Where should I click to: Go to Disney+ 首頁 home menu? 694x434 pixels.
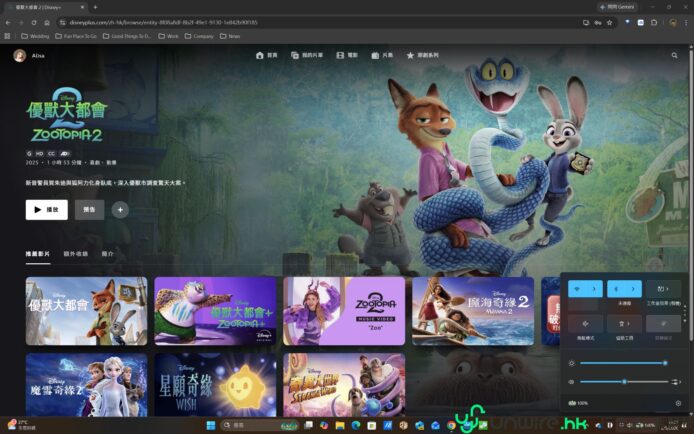266,55
